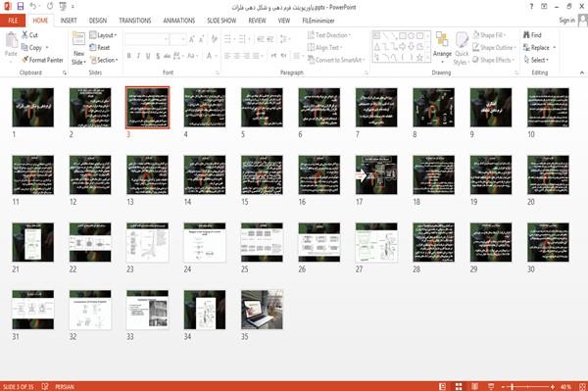Toggle Underline formatting
The height and width of the screenshot is (391, 588).
[x=148, y=56]
